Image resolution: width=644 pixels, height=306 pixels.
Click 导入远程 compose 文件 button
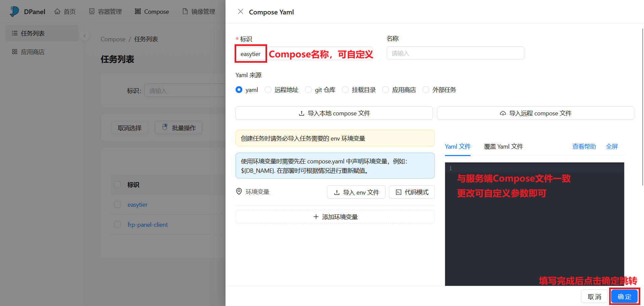(535, 113)
